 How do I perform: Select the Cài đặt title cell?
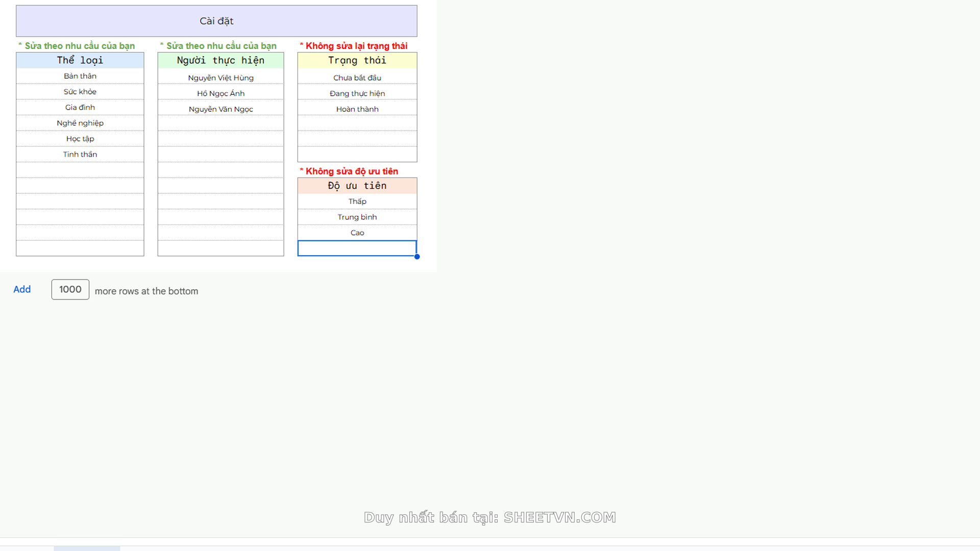[x=216, y=21]
